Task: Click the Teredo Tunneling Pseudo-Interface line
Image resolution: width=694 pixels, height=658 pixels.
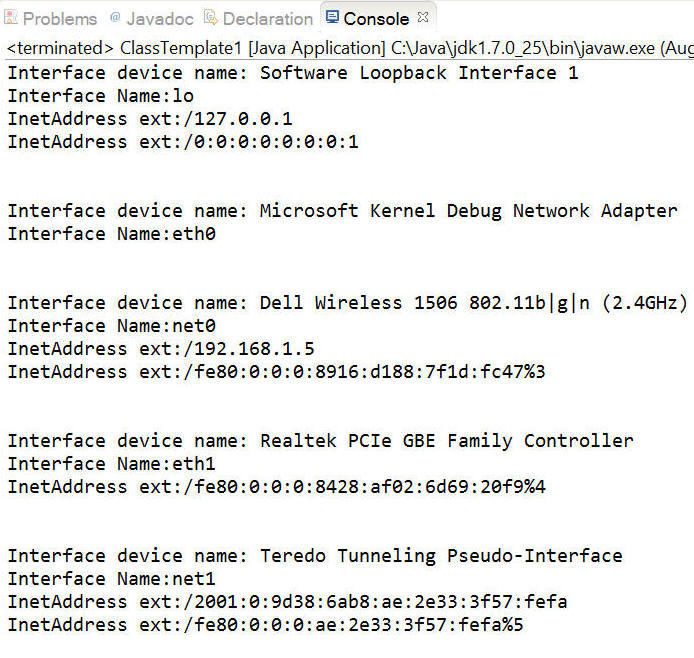Action: (315, 556)
